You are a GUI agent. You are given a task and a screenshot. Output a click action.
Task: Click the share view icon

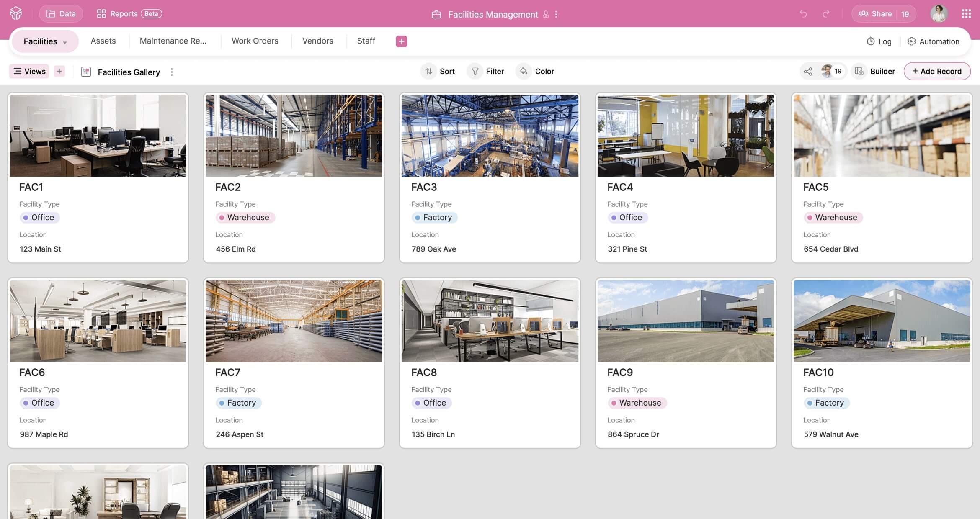point(808,71)
